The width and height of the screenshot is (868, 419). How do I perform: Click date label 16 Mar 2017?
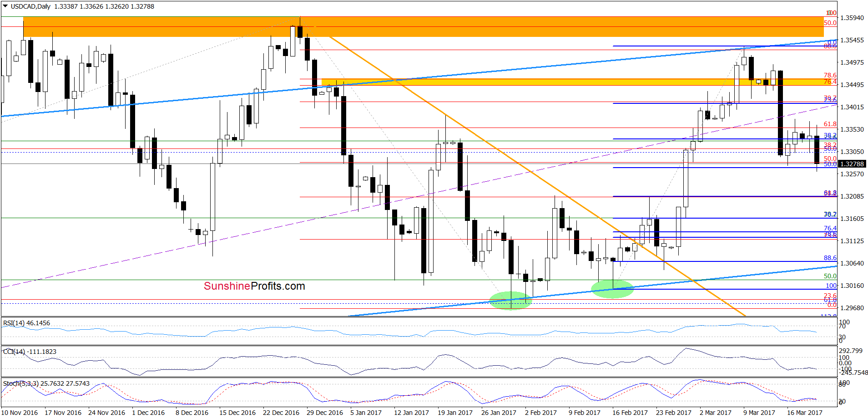pyautogui.click(x=805, y=413)
